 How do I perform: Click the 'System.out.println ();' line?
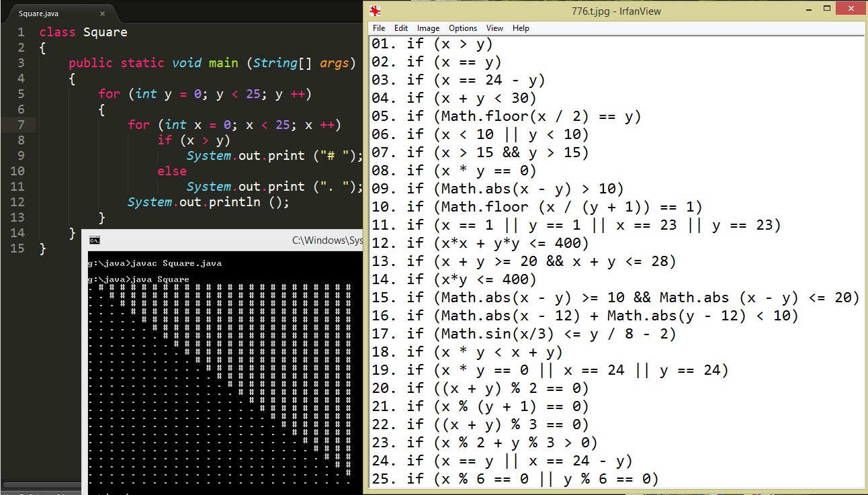[x=208, y=202]
